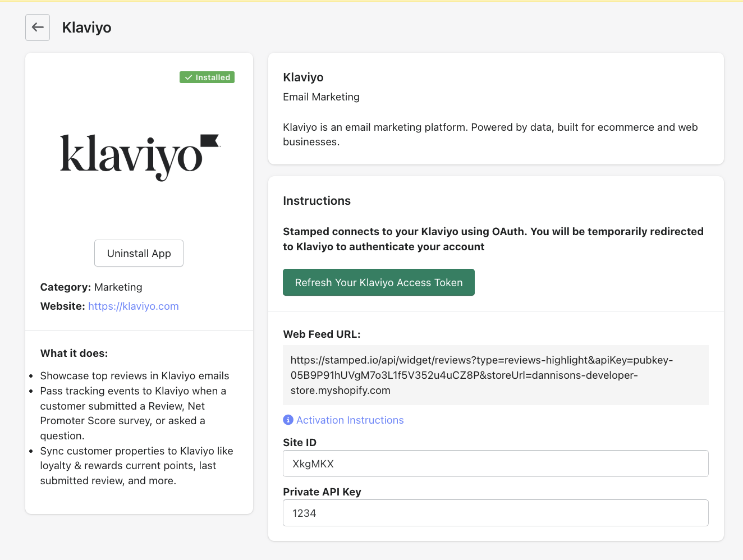Focus the Private API Key field
743x560 pixels.
[x=495, y=513]
